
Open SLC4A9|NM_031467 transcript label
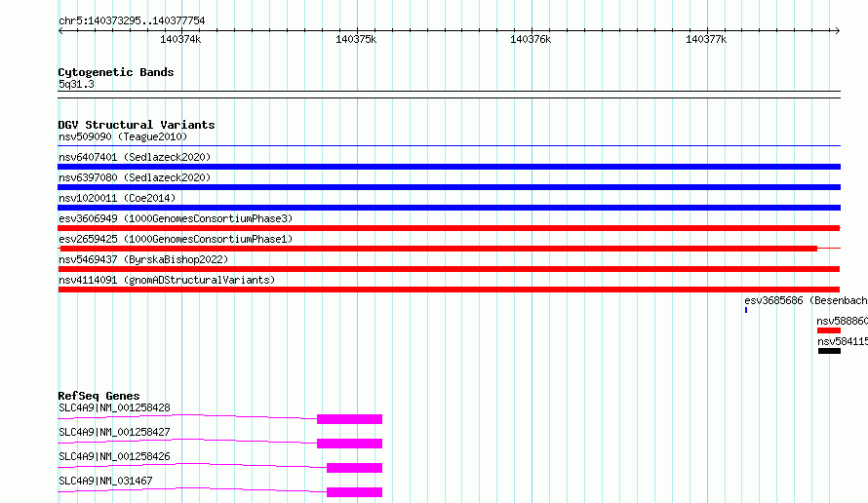point(105,481)
